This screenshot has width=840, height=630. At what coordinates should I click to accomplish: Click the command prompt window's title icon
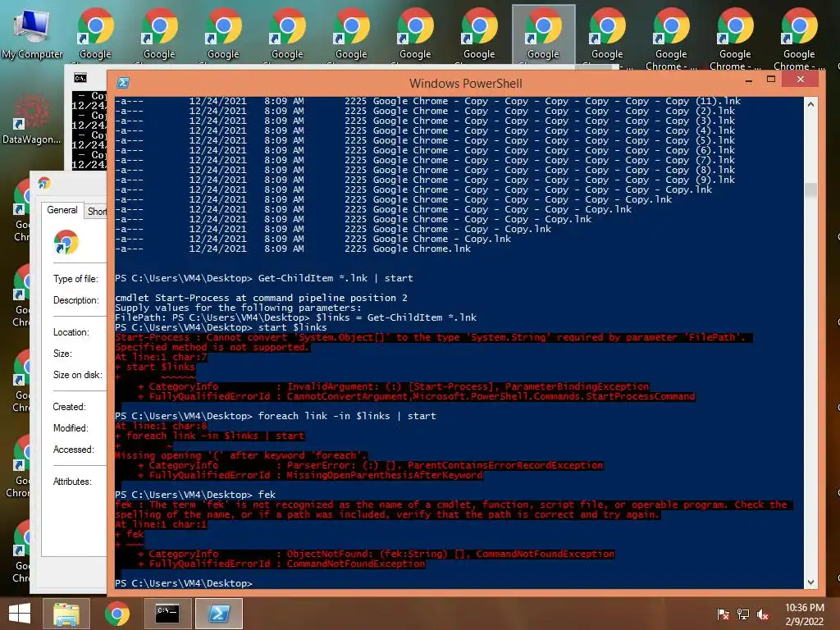point(80,78)
